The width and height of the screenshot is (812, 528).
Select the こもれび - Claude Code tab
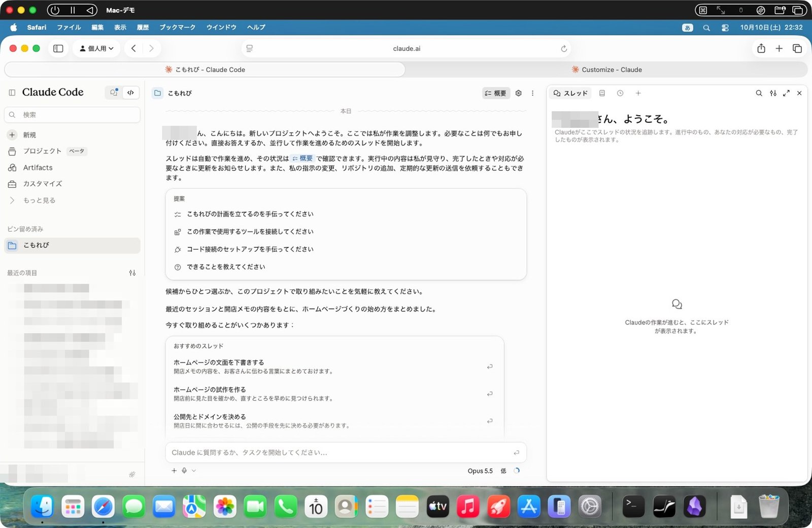(205, 70)
